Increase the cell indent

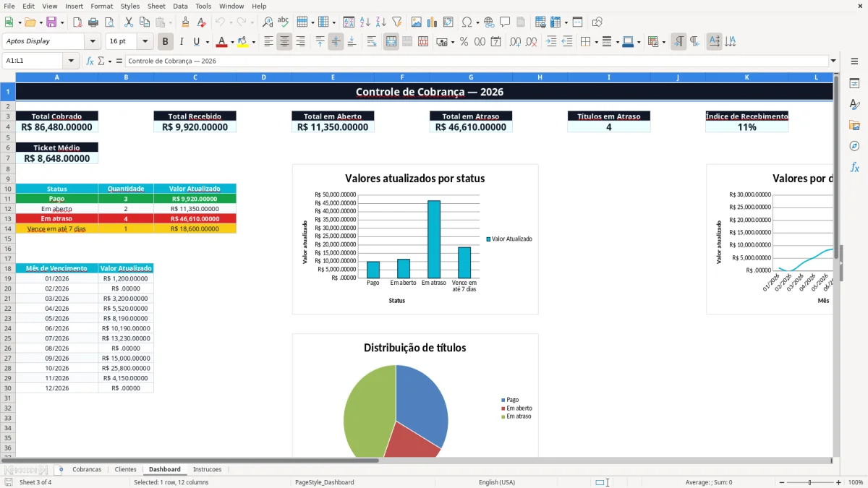(551, 42)
